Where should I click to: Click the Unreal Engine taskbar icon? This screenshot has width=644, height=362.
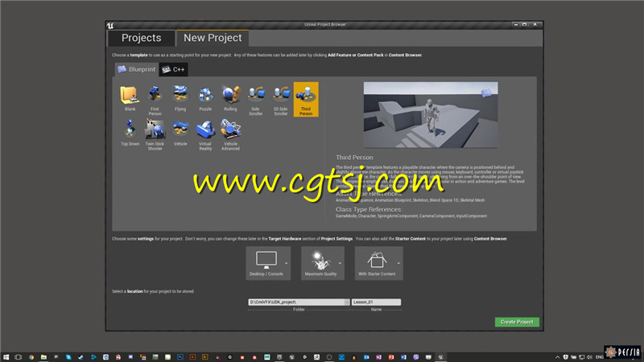point(440,357)
